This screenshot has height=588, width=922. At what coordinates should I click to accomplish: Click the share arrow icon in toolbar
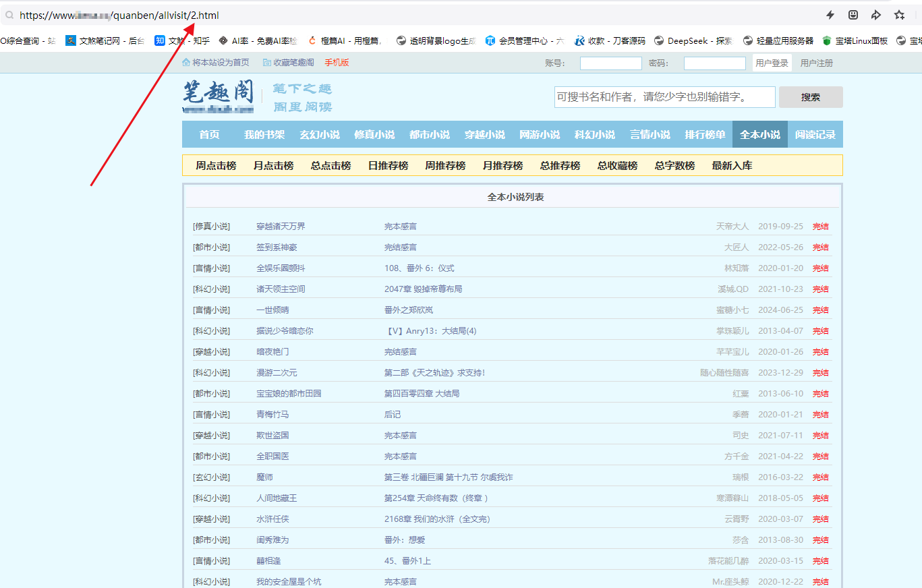(876, 15)
